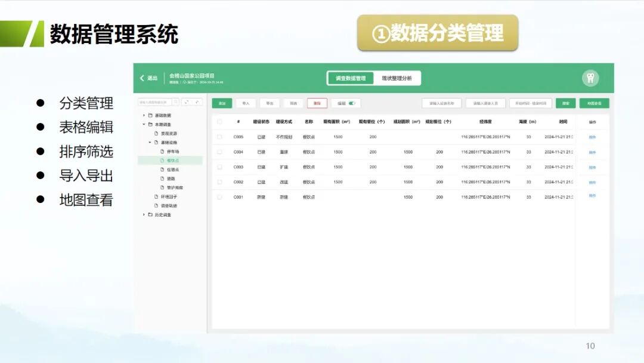
Task: Focus the facility name search field
Action: click(x=441, y=103)
